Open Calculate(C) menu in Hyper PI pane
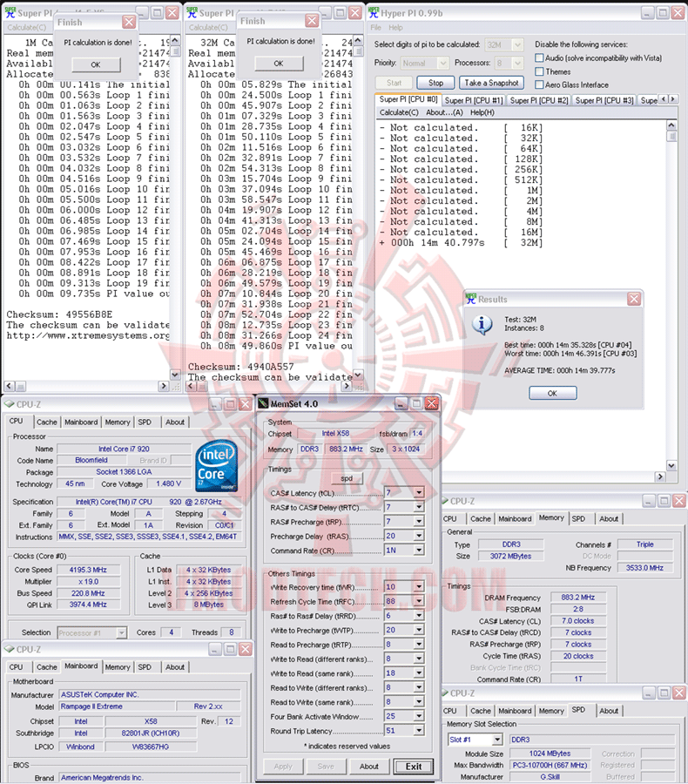 [x=399, y=112]
